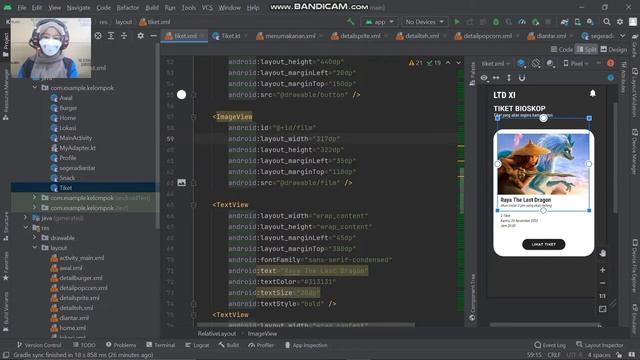Zoom out with minus icon in preview
Viewport: 640px width, 360px height.
[603, 283]
